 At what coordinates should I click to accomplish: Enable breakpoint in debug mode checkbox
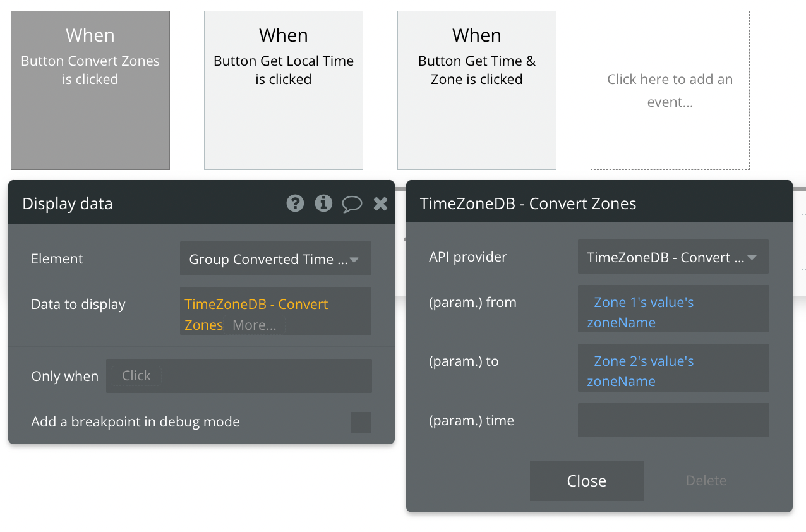click(361, 422)
